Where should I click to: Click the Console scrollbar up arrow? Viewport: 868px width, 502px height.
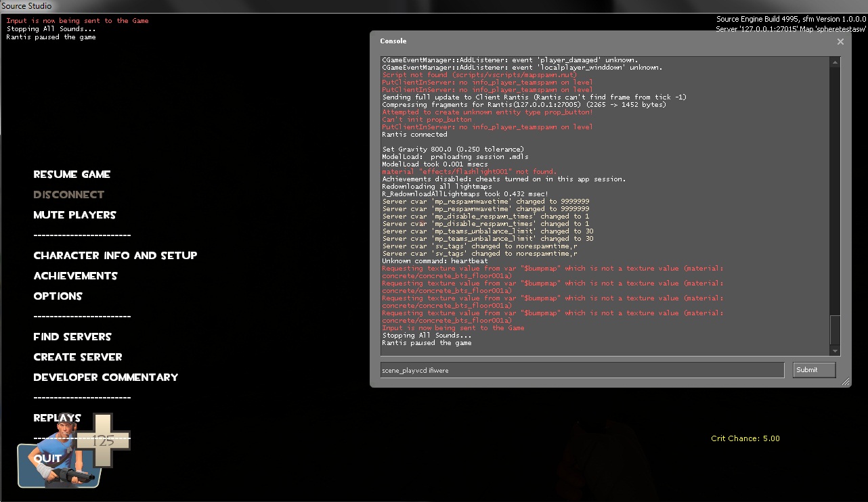coord(836,62)
